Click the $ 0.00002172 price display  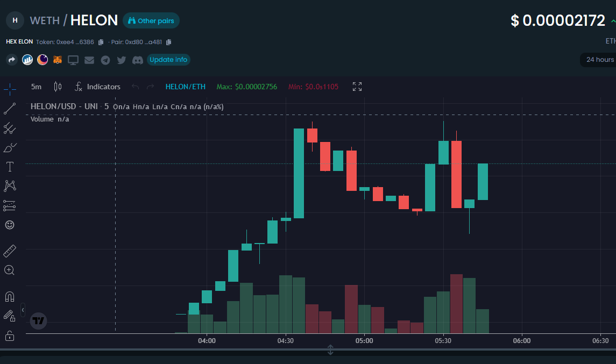558,20
